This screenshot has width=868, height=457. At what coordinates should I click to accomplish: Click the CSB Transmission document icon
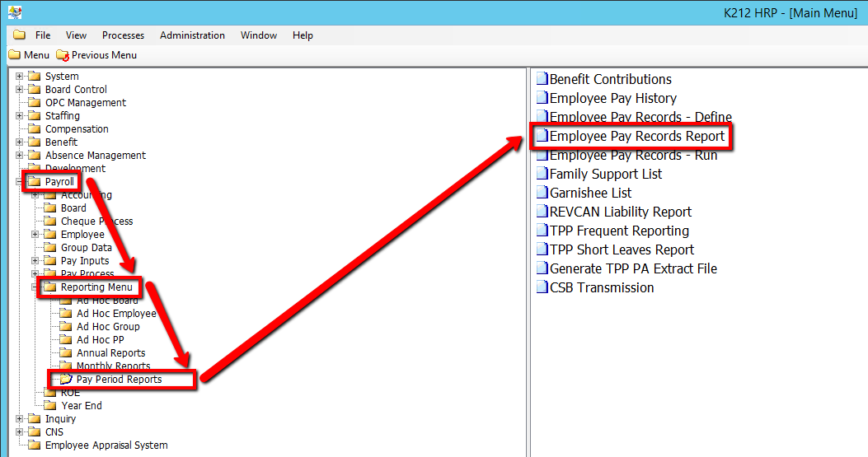[542, 288]
